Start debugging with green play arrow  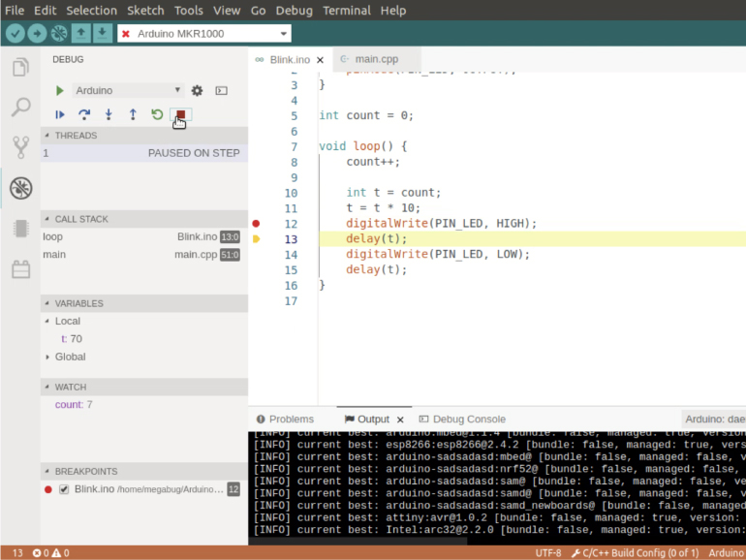click(x=59, y=90)
